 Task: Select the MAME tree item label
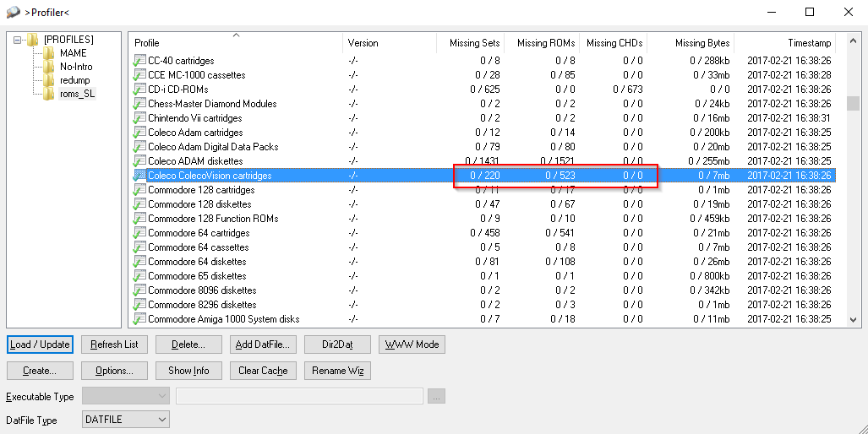coord(73,53)
